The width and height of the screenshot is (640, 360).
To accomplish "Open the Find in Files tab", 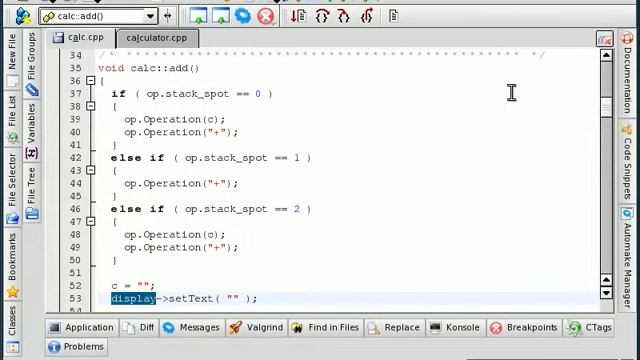I will coord(326,328).
